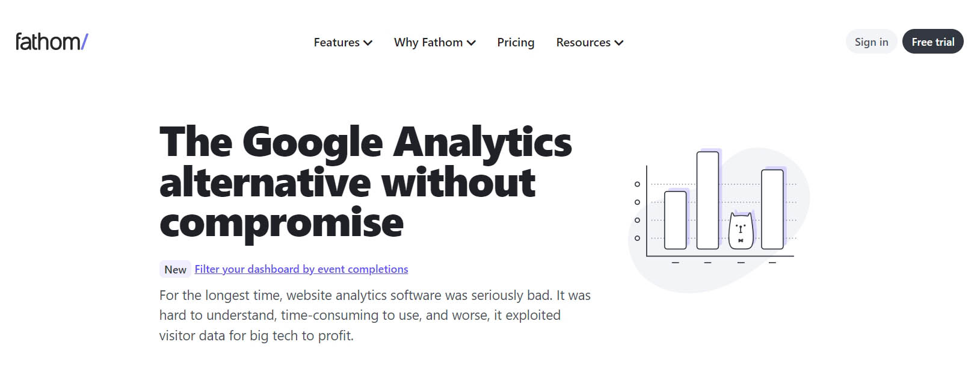Expand the chevron next to Features
Image resolution: width=980 pixels, height=368 pixels.
[x=368, y=43]
